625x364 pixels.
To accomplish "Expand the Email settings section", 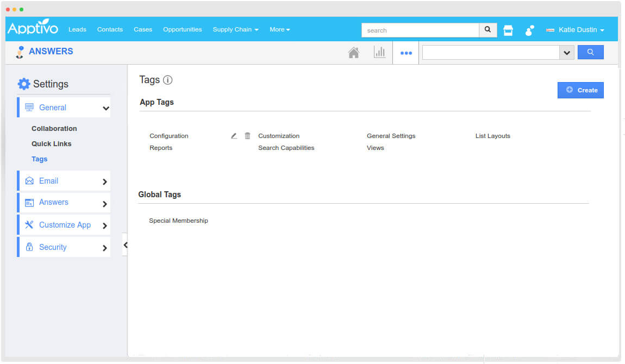I will 64,180.
